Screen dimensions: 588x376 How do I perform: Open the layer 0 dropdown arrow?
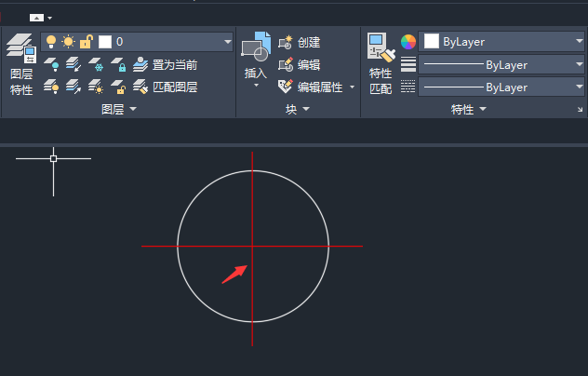(227, 42)
